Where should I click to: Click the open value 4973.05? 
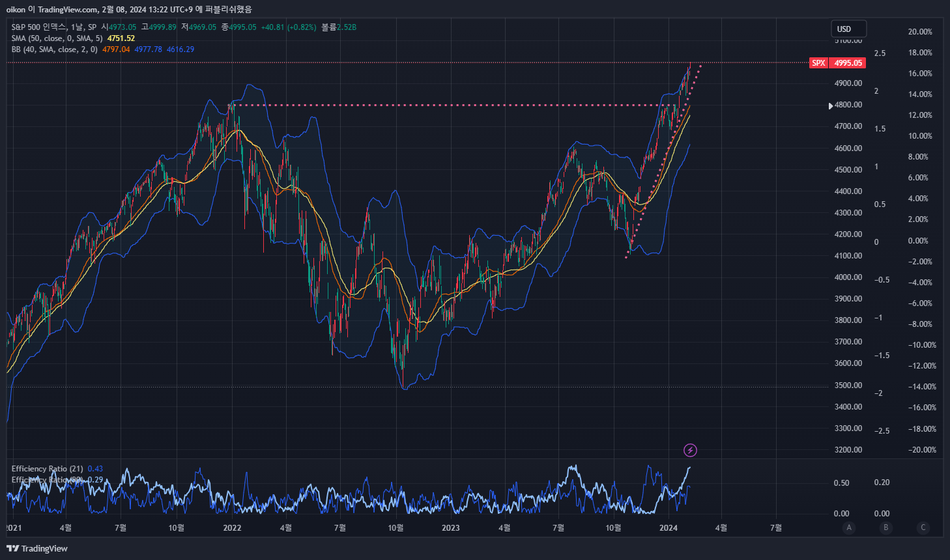click(122, 27)
